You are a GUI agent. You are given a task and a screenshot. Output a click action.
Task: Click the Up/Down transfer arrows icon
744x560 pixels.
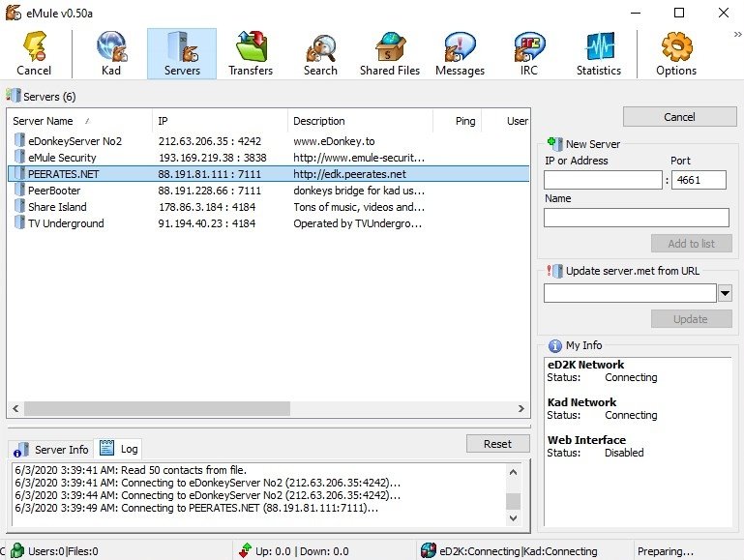tap(245, 550)
